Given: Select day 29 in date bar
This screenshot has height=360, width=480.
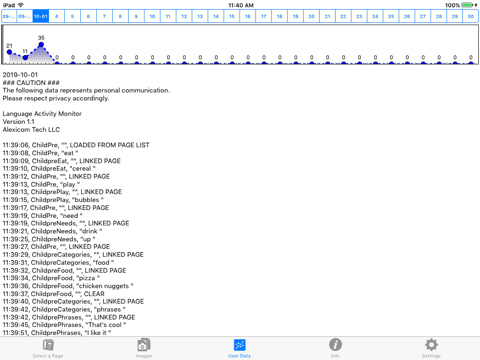Looking at the screenshot, I should [x=455, y=16].
